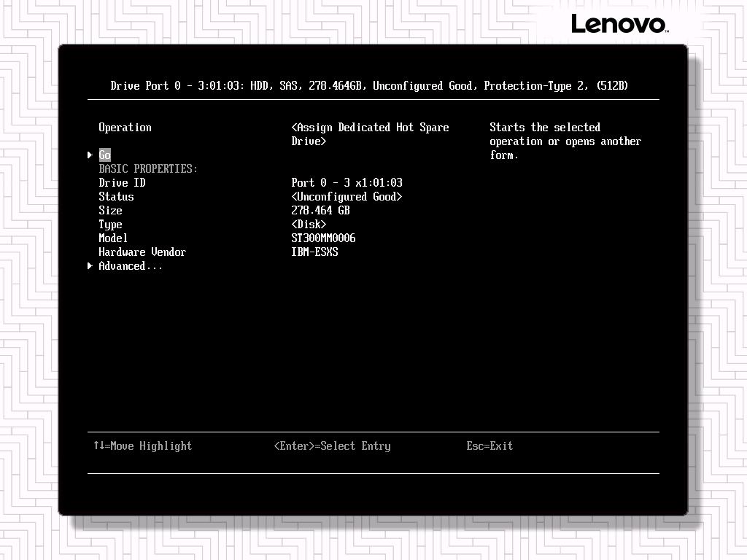
Task: Click the Esc=Exit hint
Action: click(489, 446)
